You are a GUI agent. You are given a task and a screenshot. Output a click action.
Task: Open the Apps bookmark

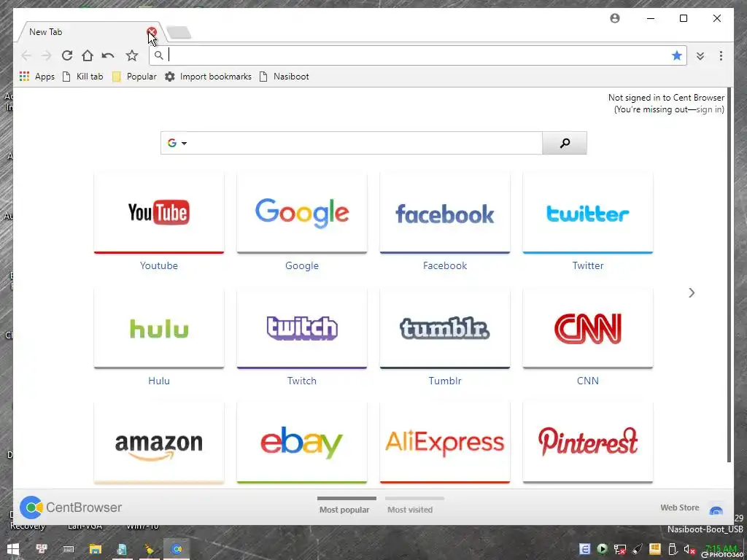pyautogui.click(x=37, y=77)
